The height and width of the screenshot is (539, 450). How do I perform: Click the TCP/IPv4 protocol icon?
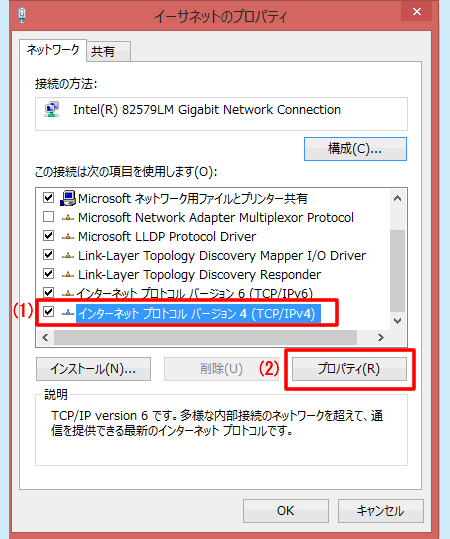[68, 312]
